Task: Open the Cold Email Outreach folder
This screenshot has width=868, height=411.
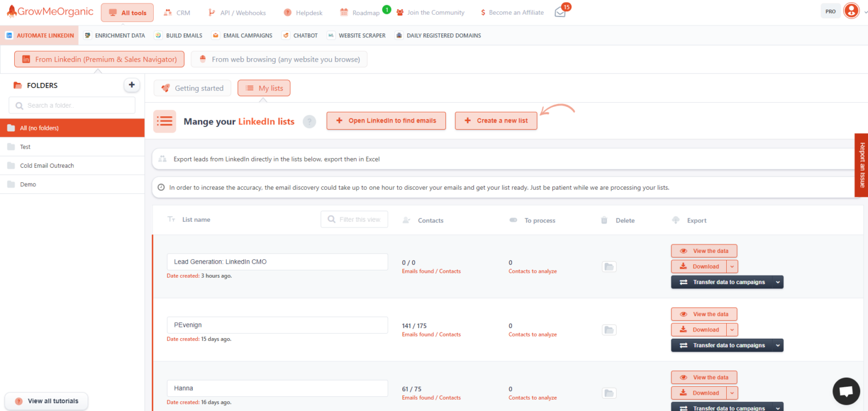Action: (x=72, y=165)
